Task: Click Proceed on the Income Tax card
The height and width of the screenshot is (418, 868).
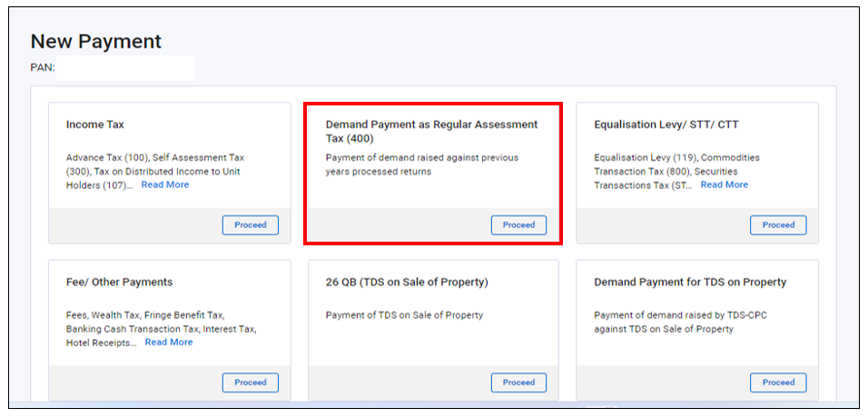Action: pos(251,225)
